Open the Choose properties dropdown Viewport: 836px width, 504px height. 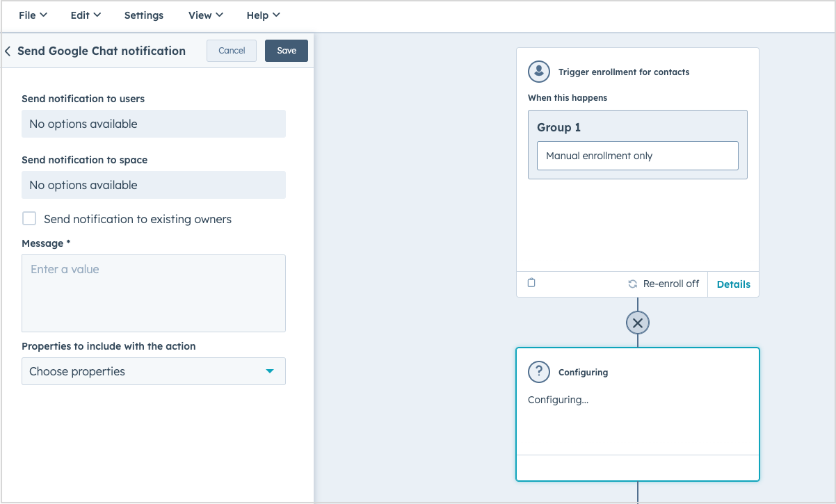tap(154, 371)
